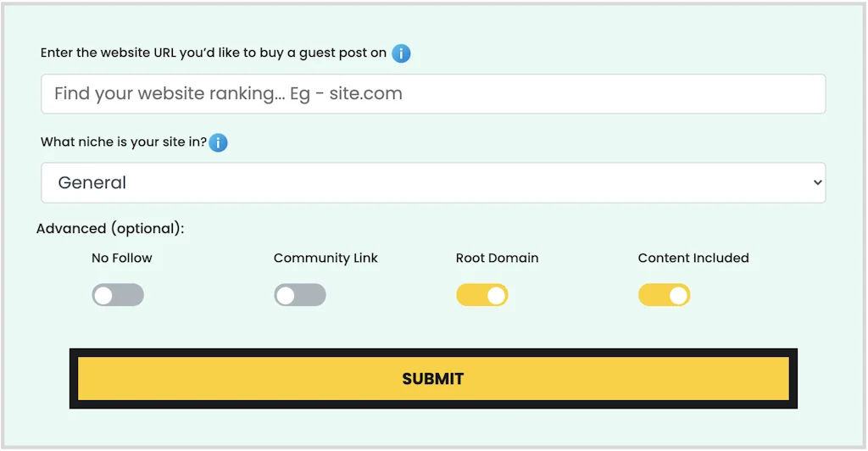
Task: Select the "General" value text in the dropdown
Action: click(92, 183)
